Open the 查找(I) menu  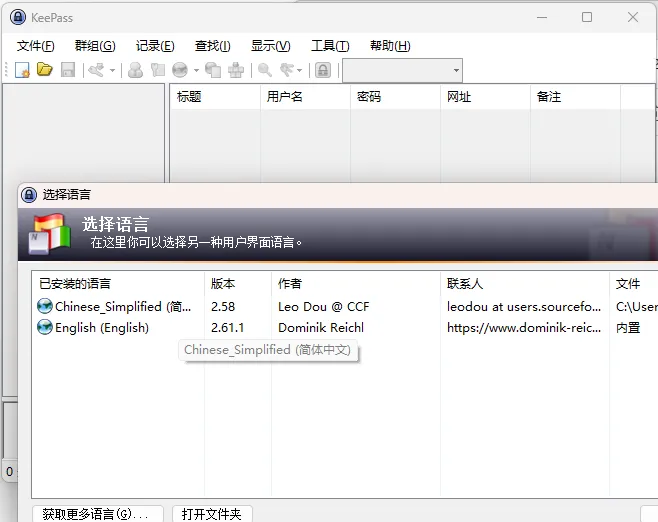(213, 45)
